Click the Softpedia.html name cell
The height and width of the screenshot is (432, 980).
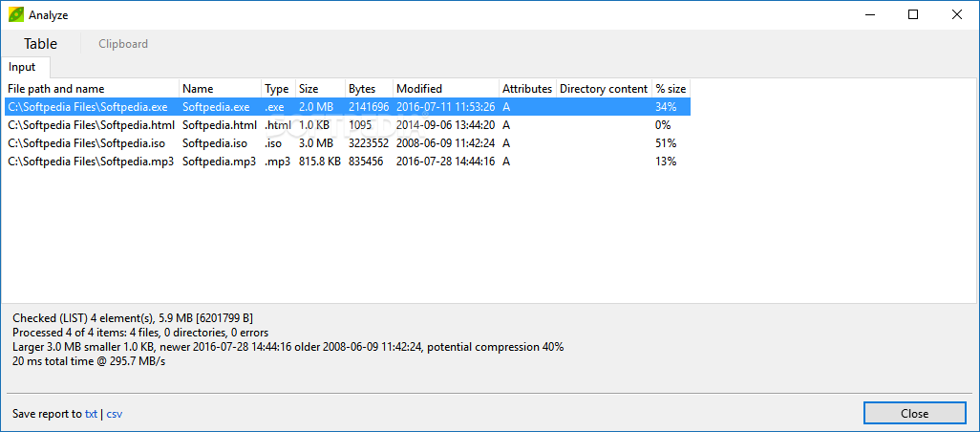pos(220,125)
